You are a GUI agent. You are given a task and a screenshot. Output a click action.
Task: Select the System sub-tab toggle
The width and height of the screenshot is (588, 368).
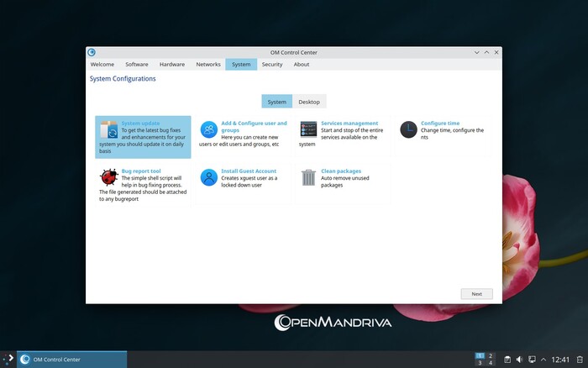point(276,102)
